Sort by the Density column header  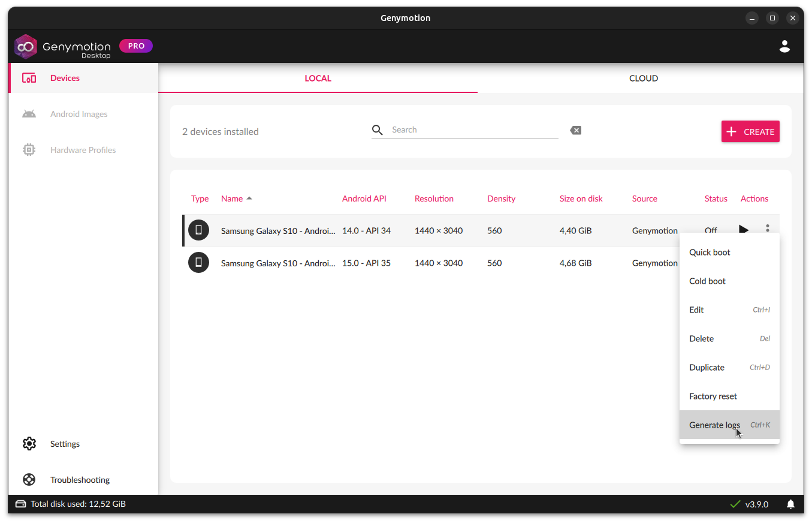pos(501,199)
